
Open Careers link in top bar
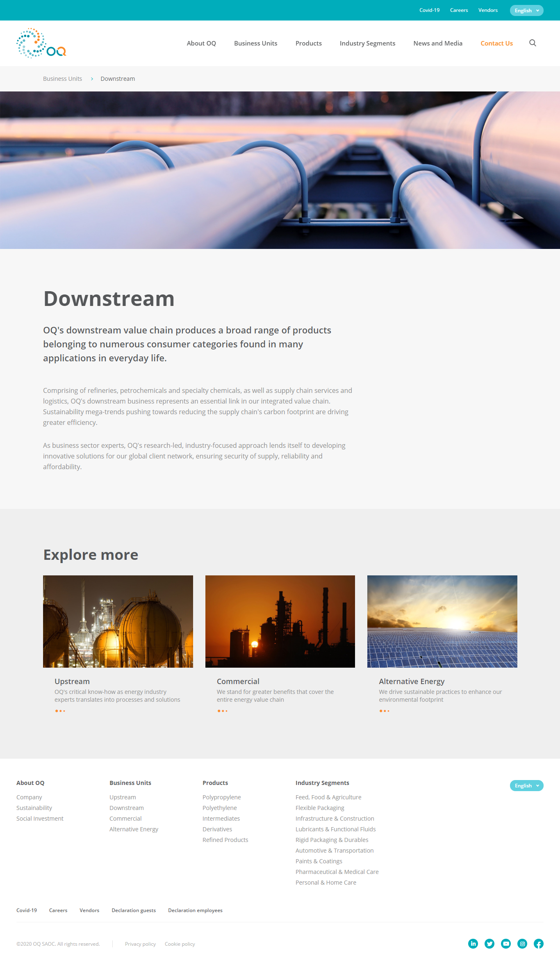(x=459, y=10)
